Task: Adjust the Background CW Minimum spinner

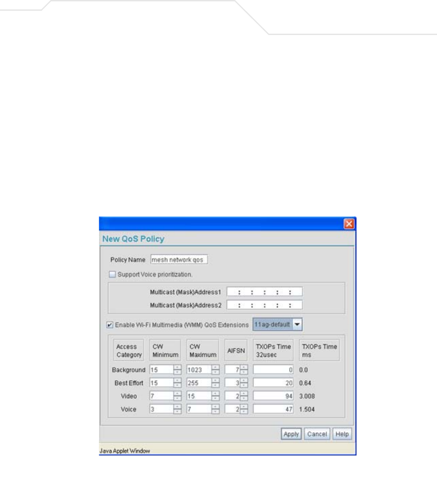Action: [177, 370]
